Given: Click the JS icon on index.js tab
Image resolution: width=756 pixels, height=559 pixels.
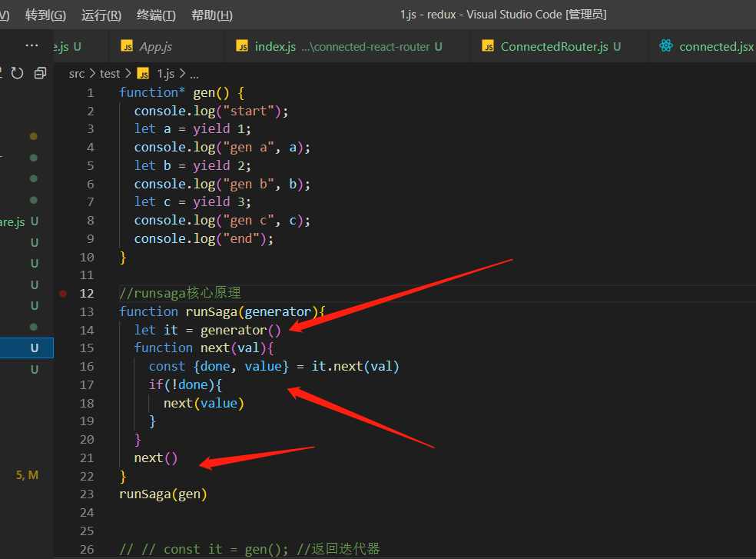Looking at the screenshot, I should tap(242, 46).
